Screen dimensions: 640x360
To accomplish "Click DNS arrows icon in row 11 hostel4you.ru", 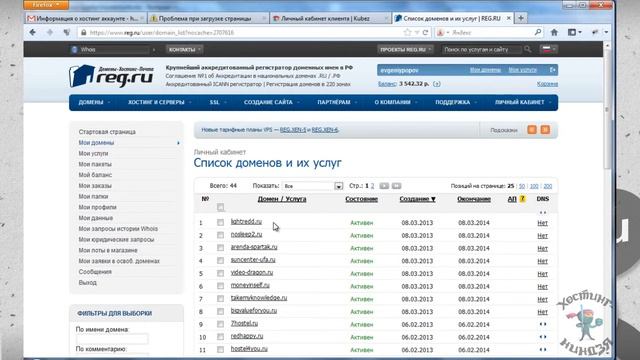I will [x=542, y=349].
